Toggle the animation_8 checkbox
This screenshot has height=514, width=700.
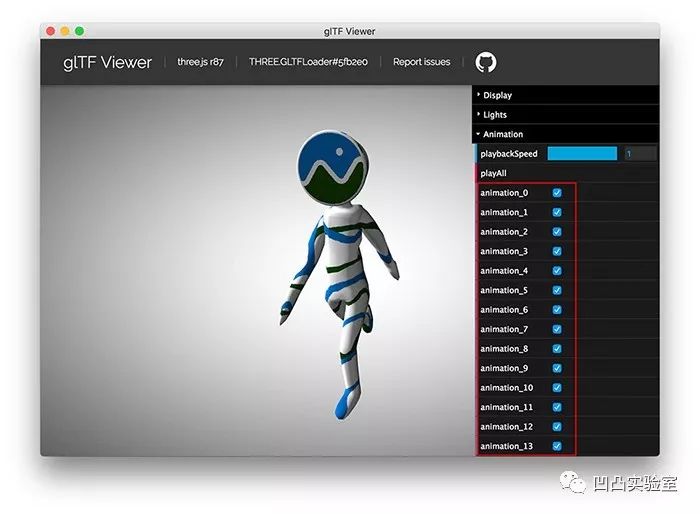pyautogui.click(x=557, y=349)
